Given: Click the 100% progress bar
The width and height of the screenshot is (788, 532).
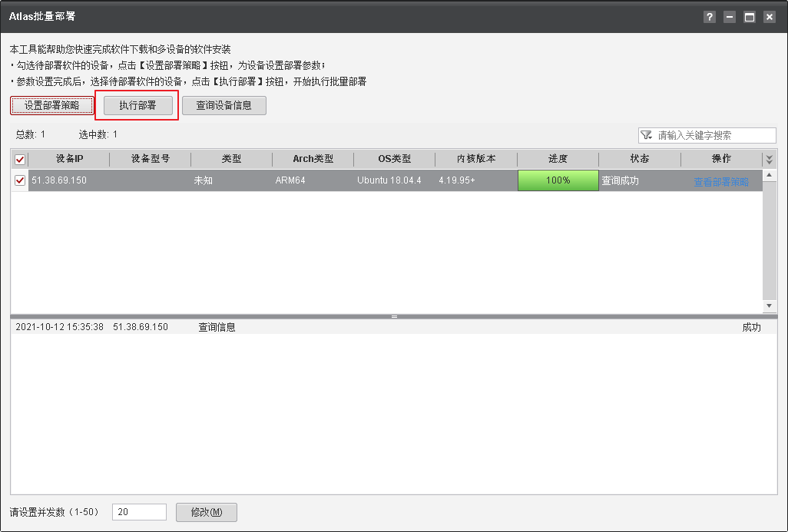Looking at the screenshot, I should [558, 180].
